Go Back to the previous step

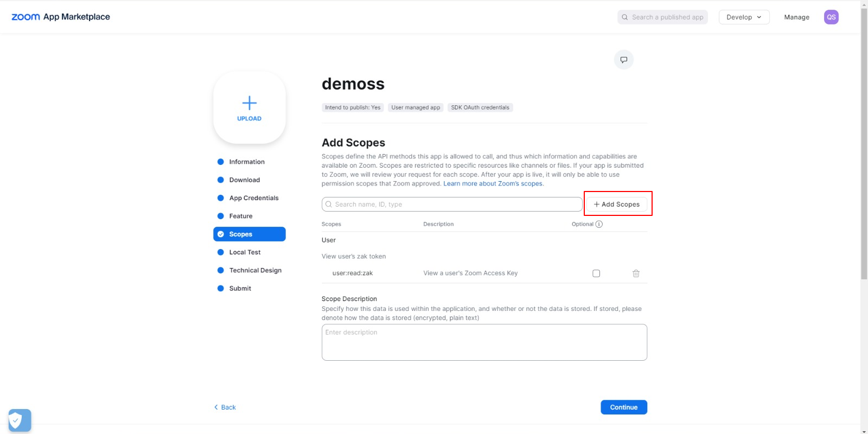[x=225, y=407]
